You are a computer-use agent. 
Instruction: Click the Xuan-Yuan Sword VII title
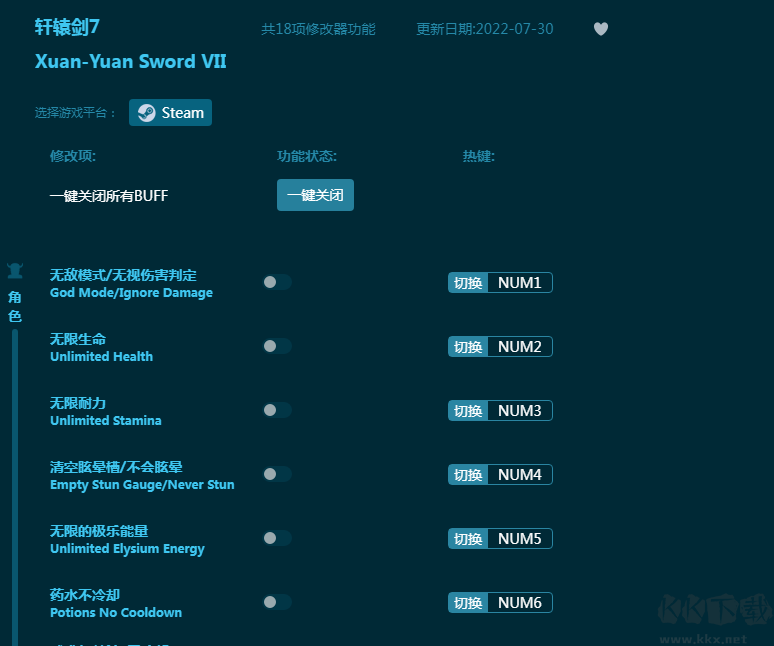click(x=130, y=62)
